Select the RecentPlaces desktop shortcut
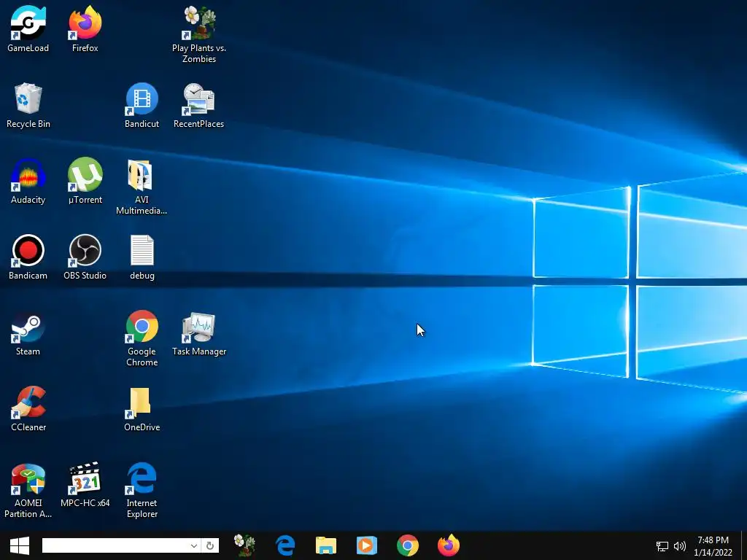This screenshot has width=747, height=560. pyautogui.click(x=198, y=105)
